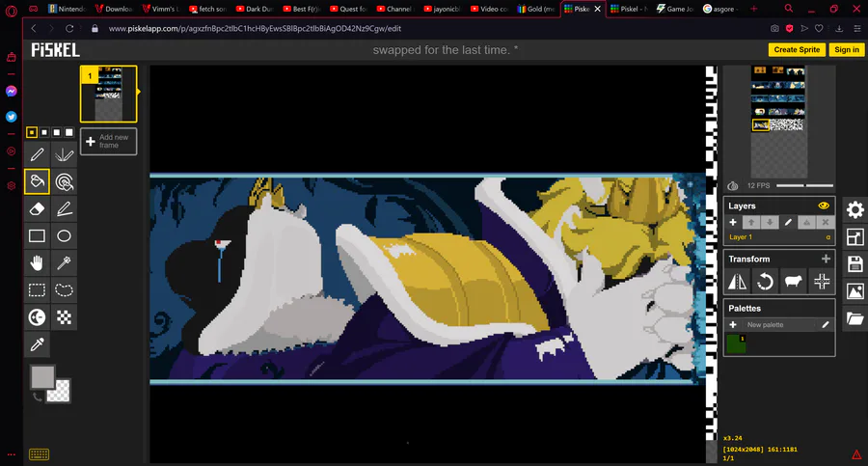Open the Import folder panel
Screen dimensions: 868x466
tap(854, 318)
